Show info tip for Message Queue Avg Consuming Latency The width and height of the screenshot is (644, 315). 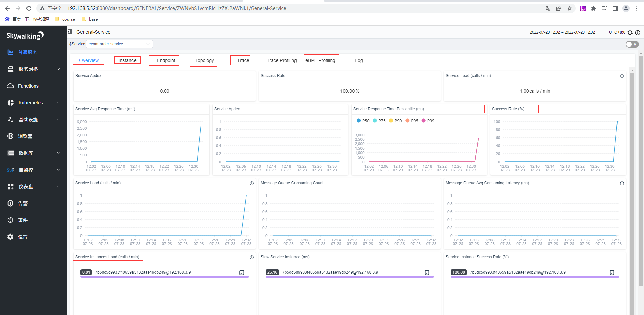(x=622, y=183)
